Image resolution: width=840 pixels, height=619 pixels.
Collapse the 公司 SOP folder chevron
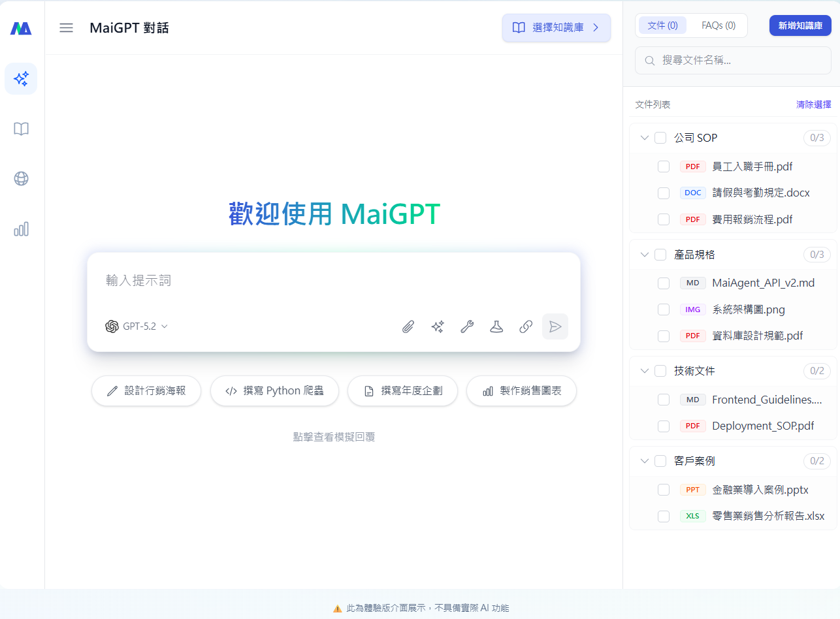(x=644, y=138)
